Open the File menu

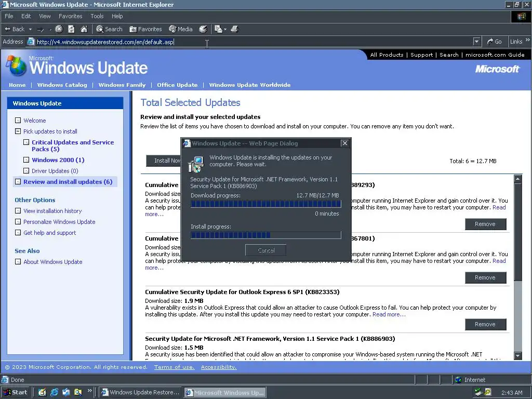(x=9, y=16)
